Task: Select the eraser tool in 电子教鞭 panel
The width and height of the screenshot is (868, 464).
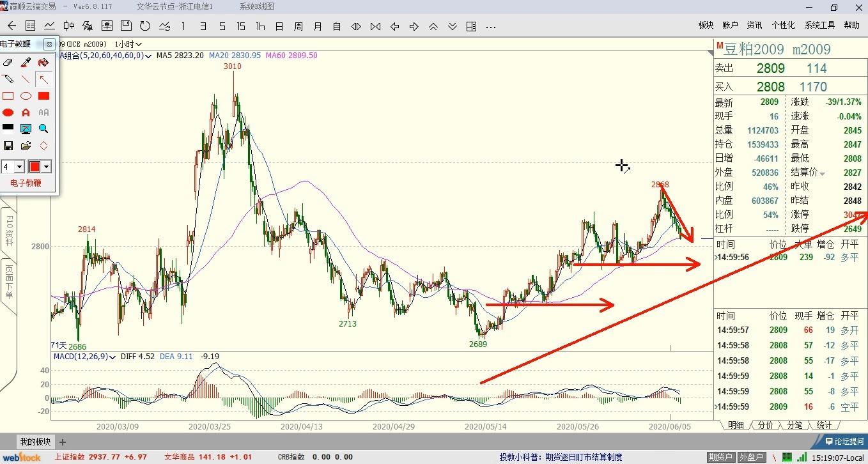Action: 8,62
